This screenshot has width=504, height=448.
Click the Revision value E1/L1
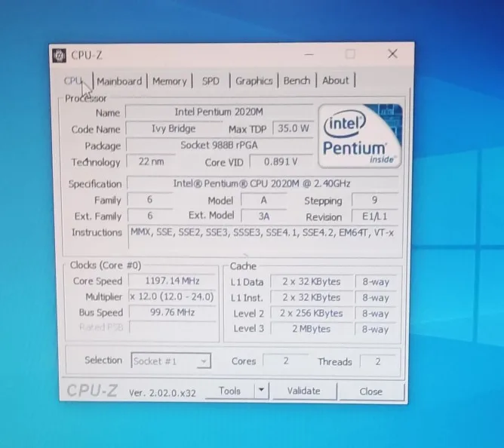(375, 216)
